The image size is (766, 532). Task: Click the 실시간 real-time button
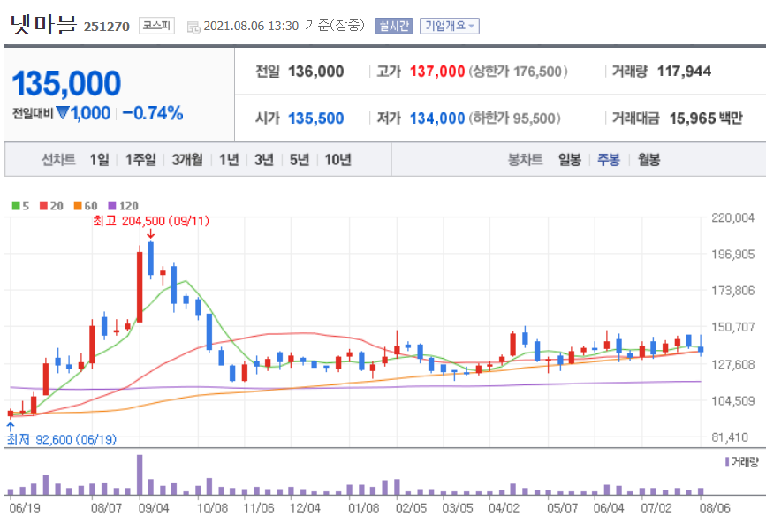click(394, 26)
